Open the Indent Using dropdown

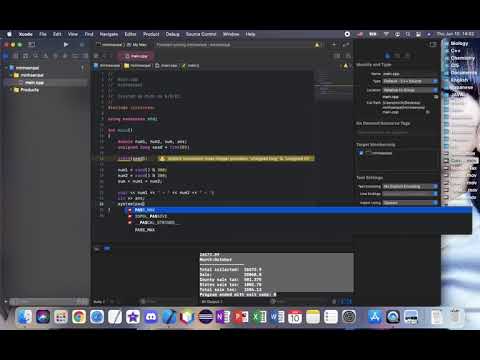[410, 203]
